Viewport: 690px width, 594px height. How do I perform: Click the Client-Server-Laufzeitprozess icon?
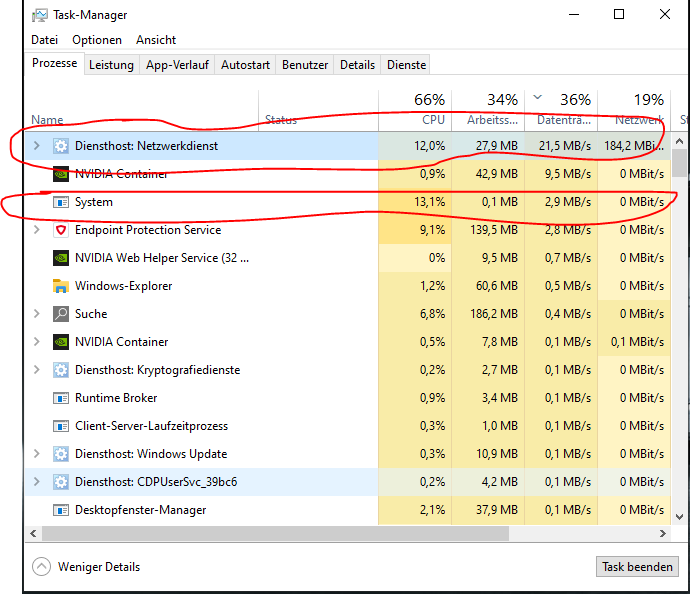pyautogui.click(x=61, y=426)
